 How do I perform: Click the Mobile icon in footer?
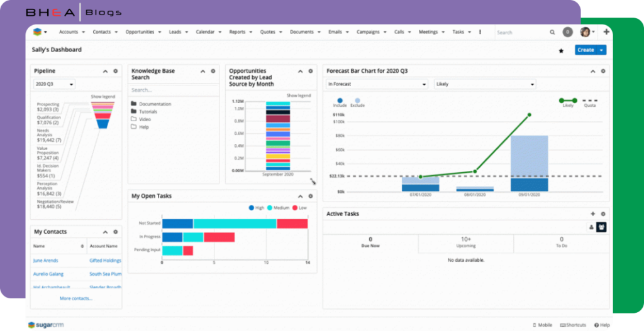(x=535, y=325)
